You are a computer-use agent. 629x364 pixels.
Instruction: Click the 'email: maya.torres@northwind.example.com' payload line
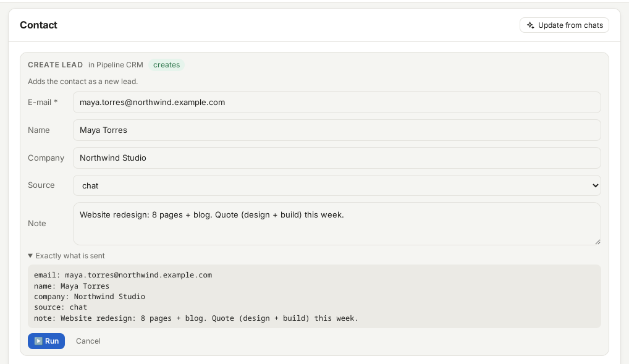click(x=123, y=275)
